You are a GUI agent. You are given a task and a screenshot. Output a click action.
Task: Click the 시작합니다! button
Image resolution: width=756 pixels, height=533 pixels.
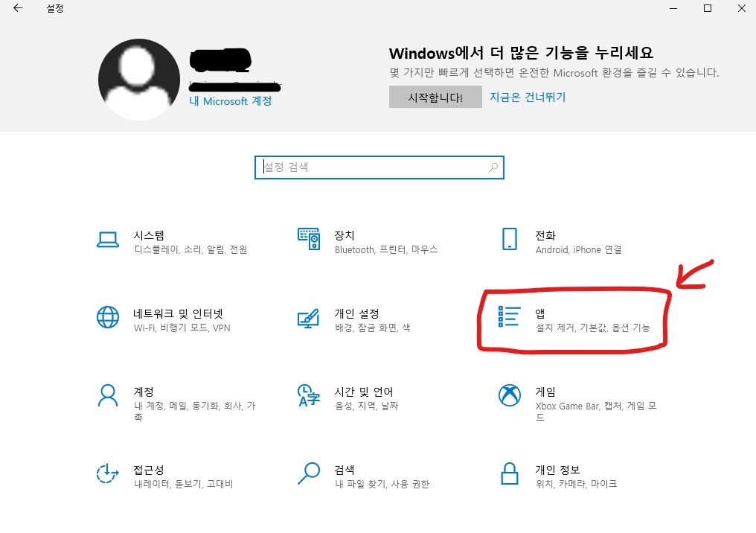tap(435, 97)
